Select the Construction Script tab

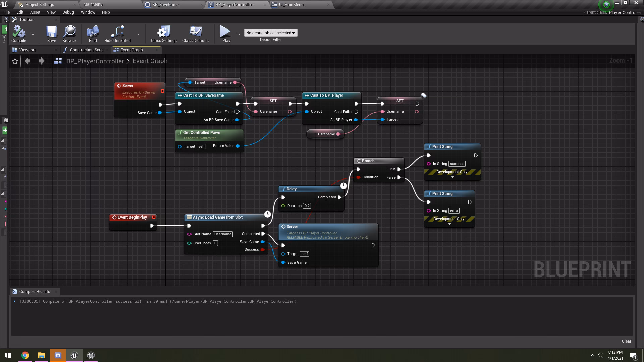click(x=86, y=50)
